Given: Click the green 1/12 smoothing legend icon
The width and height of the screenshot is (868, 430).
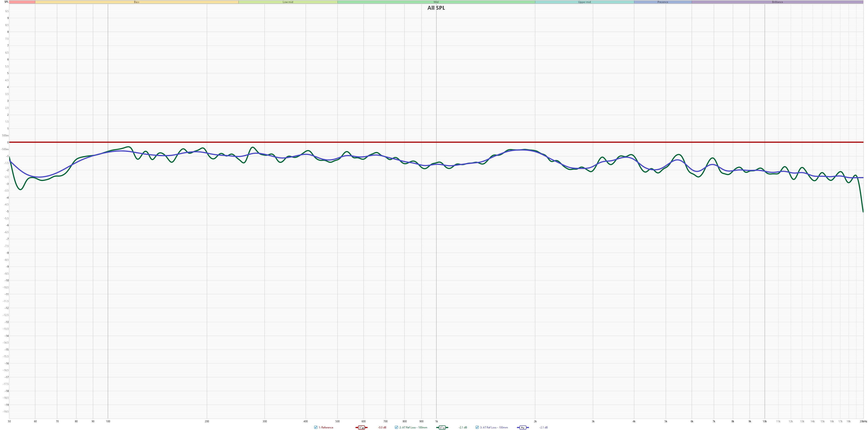Looking at the screenshot, I should tap(442, 427).
